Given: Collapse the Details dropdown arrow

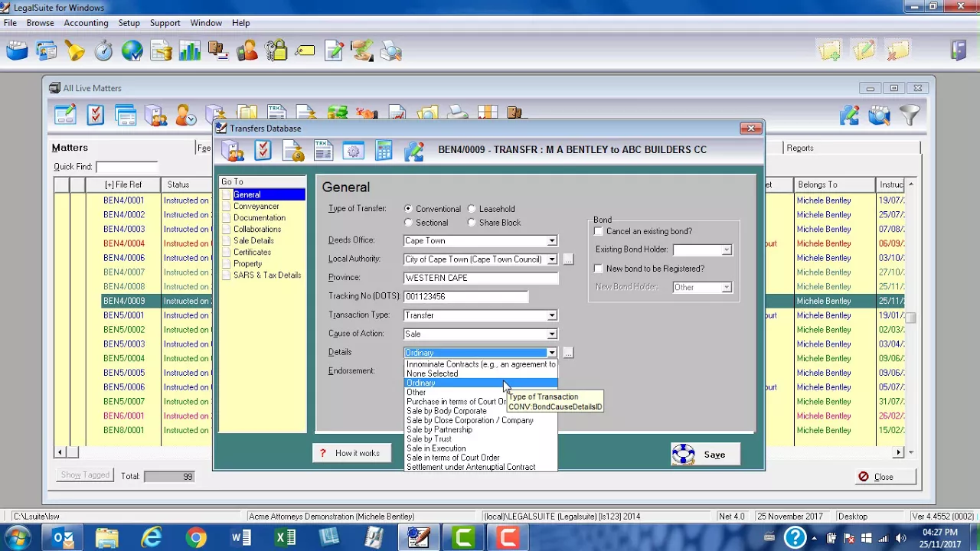Looking at the screenshot, I should tap(551, 353).
